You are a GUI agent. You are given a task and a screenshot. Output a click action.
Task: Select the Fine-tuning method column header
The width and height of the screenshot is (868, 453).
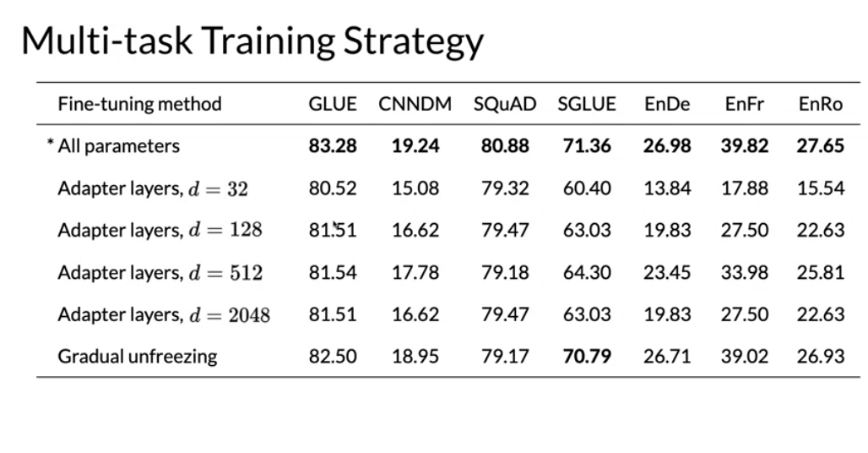pyautogui.click(x=139, y=104)
